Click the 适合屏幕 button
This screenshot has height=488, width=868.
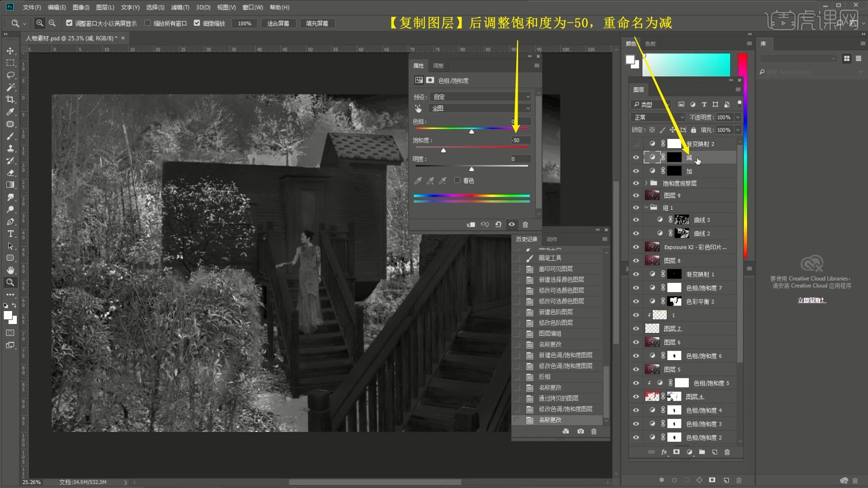(278, 23)
